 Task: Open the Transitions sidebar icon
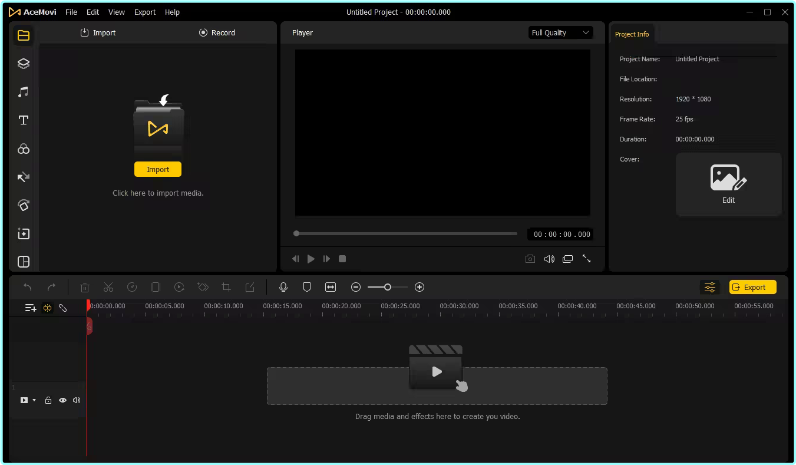coord(23,177)
